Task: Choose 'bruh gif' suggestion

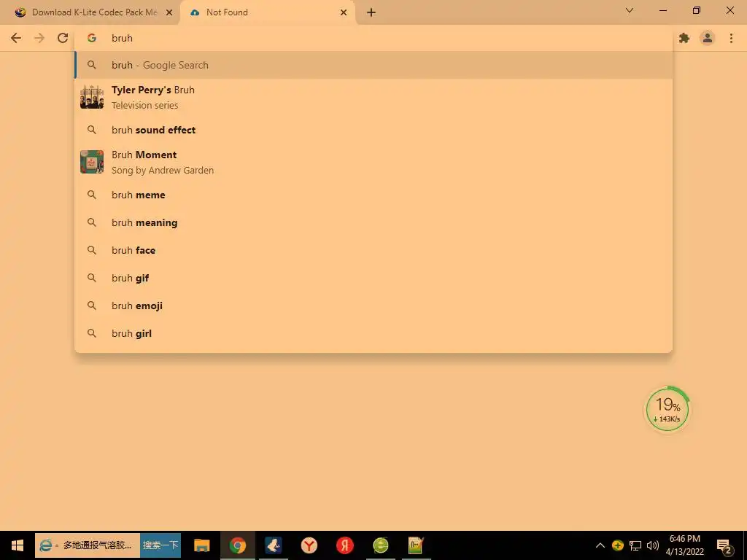Action: coord(373,278)
